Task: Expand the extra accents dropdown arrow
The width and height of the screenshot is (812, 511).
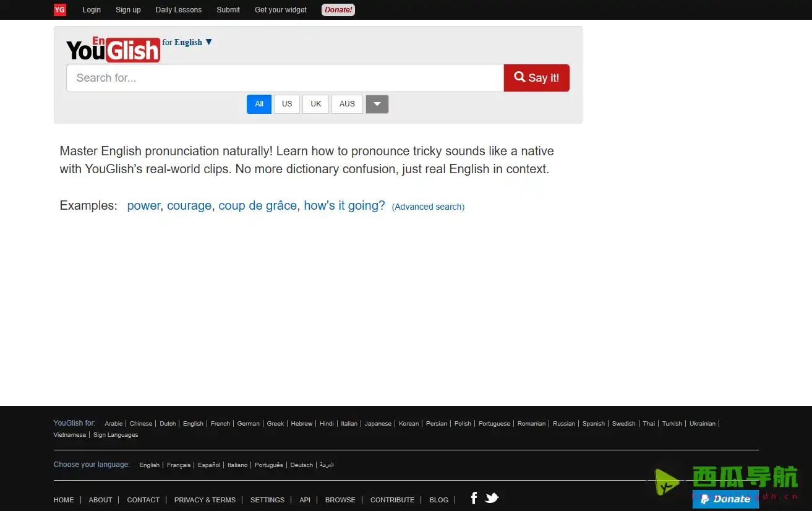Action: (x=377, y=104)
